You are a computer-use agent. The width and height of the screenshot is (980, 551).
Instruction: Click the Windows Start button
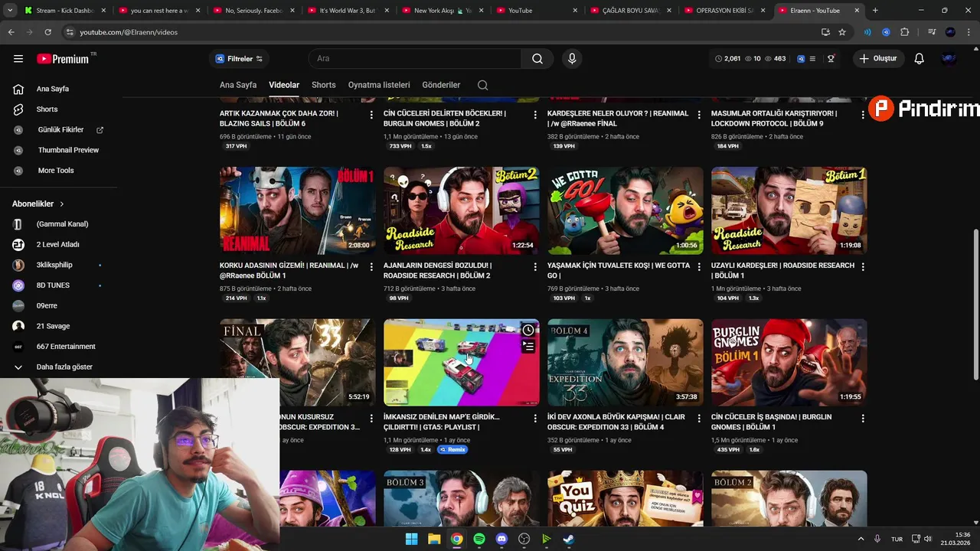[x=411, y=539]
